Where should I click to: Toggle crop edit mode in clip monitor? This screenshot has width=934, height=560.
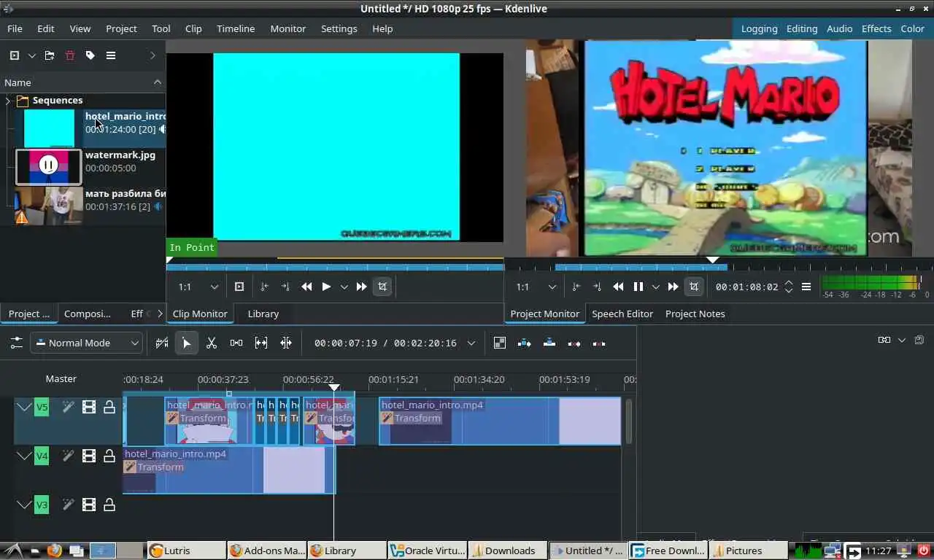[382, 287]
